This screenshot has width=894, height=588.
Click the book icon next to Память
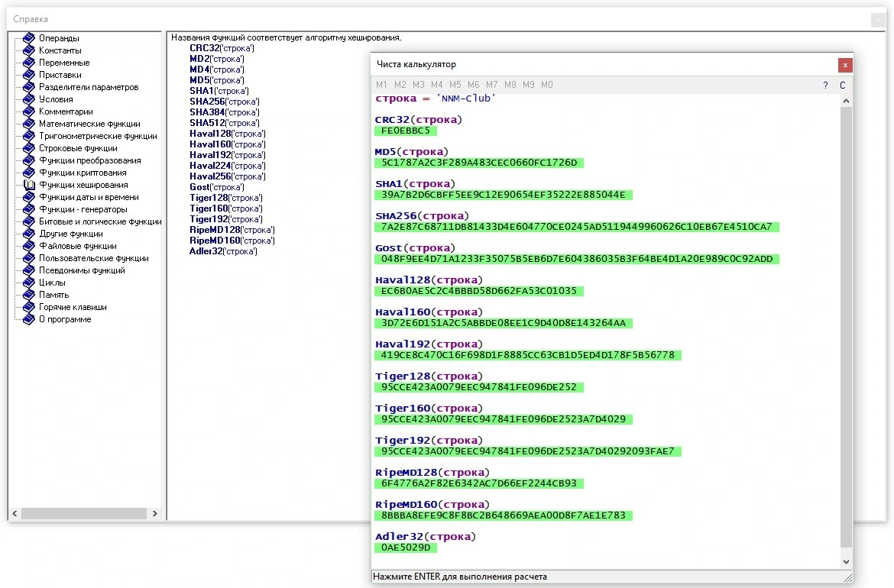pyautogui.click(x=28, y=295)
